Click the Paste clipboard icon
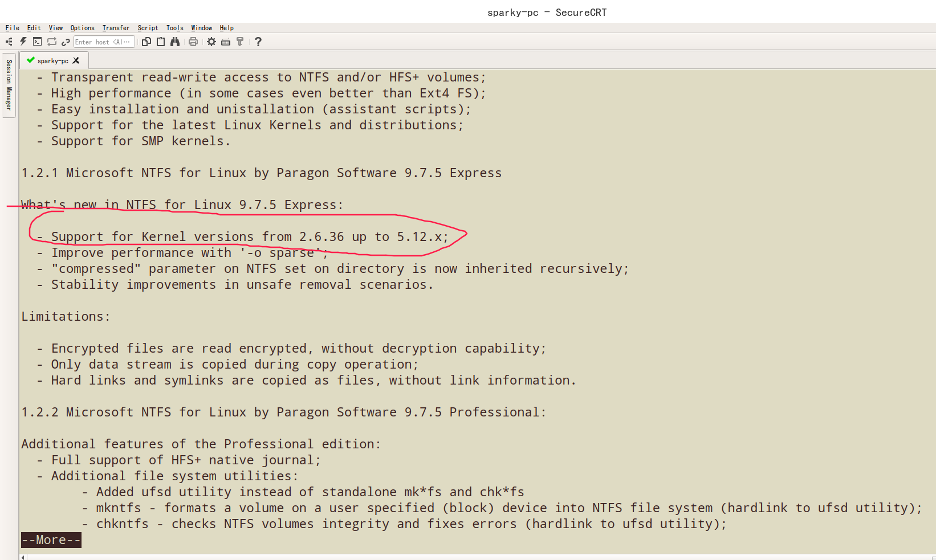The height and width of the screenshot is (560, 936). click(x=161, y=42)
